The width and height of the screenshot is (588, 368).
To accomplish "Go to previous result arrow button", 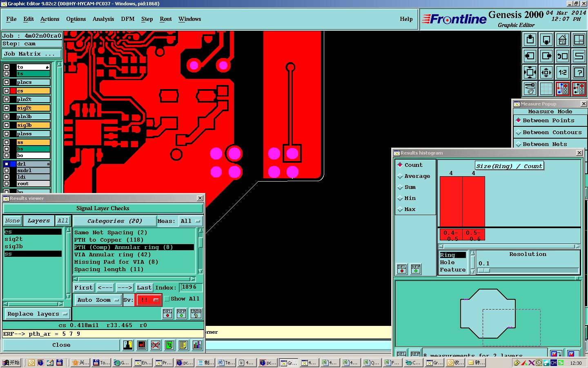I will [x=105, y=288].
